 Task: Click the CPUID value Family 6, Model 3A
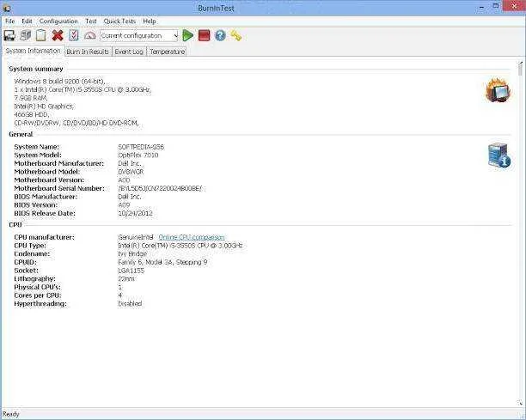(162, 262)
